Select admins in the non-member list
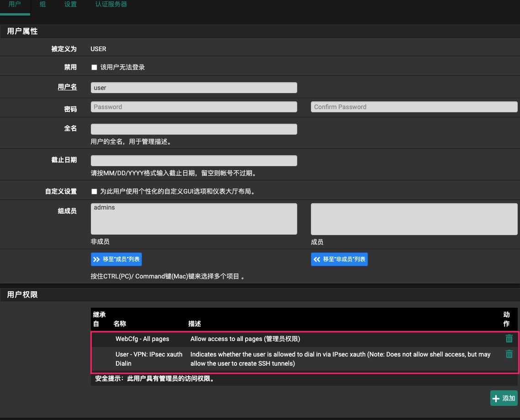Screen dimensions: 520x420 coord(105,208)
